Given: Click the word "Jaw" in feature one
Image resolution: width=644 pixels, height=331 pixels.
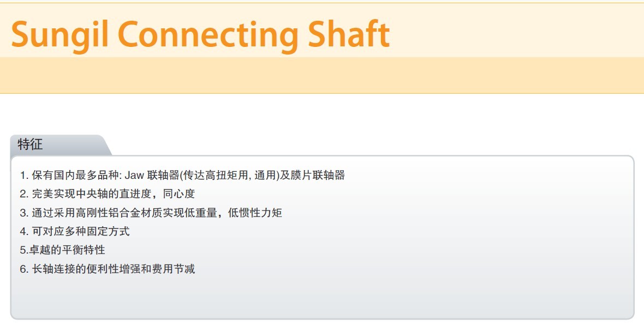Looking at the screenshot, I should click(133, 176).
